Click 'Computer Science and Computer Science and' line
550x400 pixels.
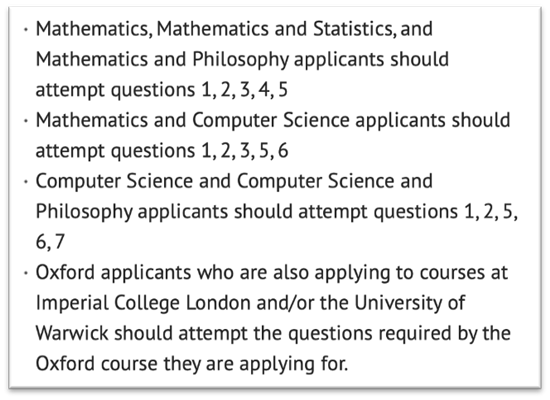(234, 181)
